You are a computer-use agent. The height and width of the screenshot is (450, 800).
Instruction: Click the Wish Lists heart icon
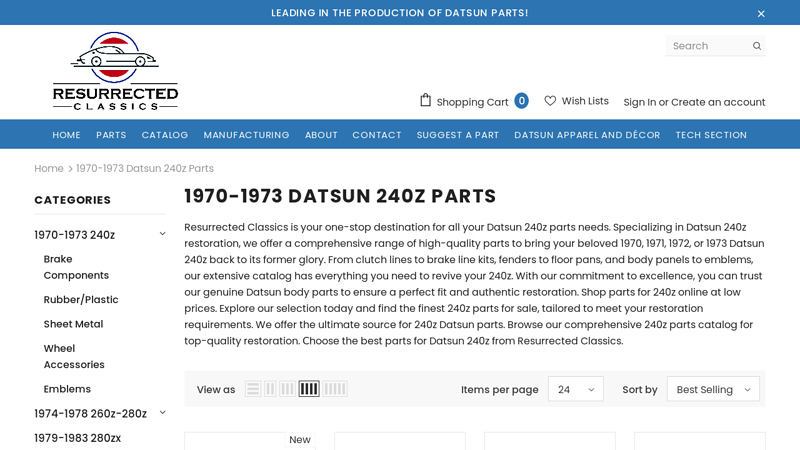click(x=550, y=101)
